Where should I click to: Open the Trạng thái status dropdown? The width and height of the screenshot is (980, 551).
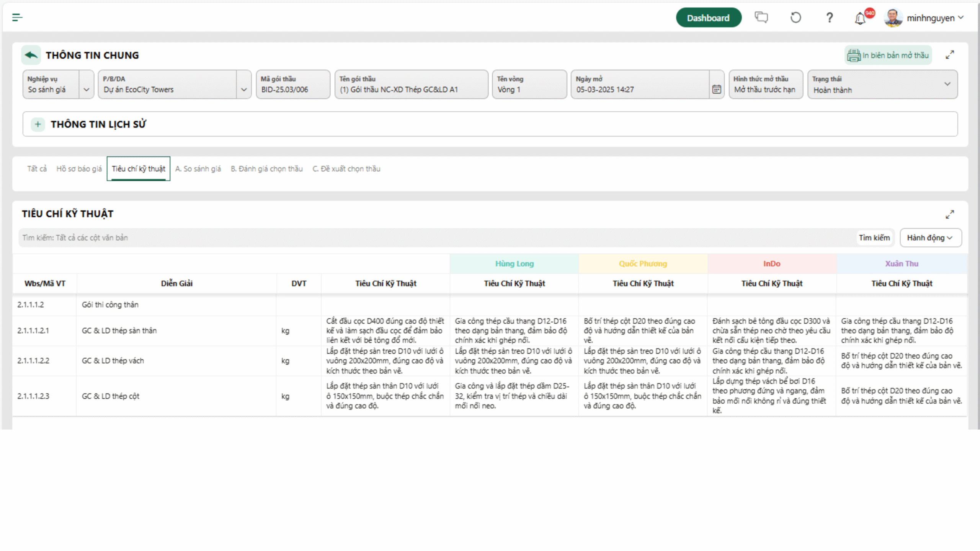[947, 84]
